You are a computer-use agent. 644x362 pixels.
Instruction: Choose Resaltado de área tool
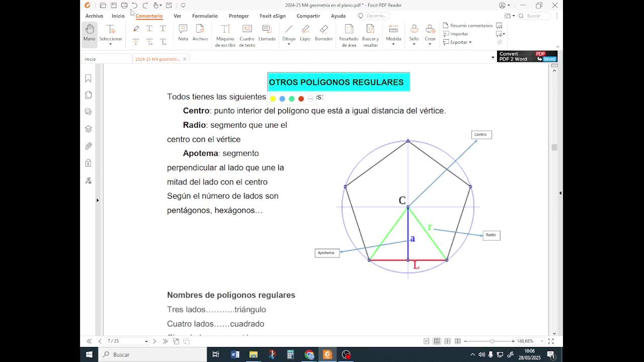click(349, 35)
